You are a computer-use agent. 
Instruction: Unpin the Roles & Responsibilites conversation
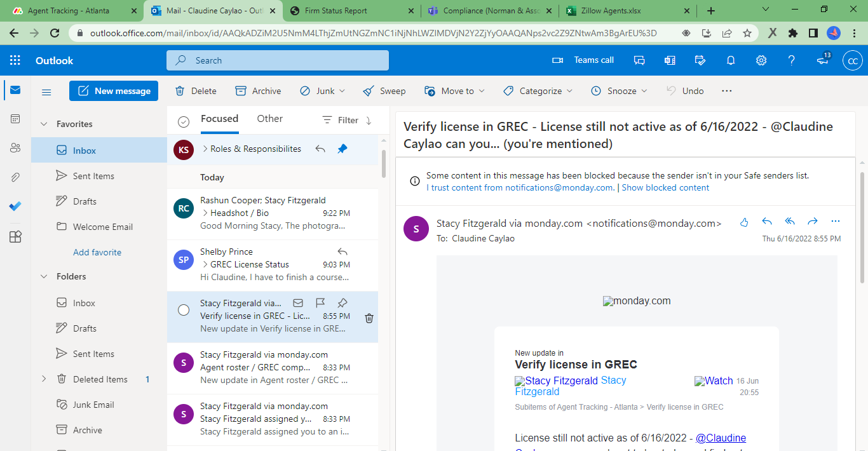click(x=342, y=149)
